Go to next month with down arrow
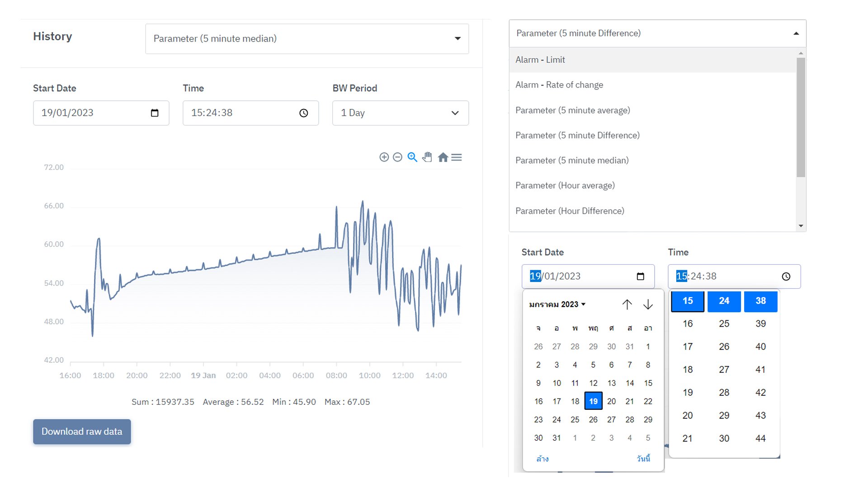This screenshot has width=868, height=488. pyautogui.click(x=648, y=305)
